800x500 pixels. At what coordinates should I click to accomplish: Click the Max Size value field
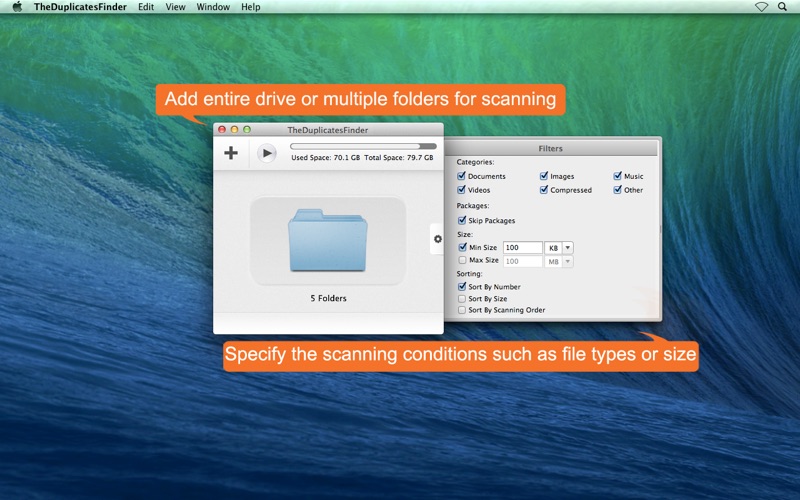click(x=522, y=261)
